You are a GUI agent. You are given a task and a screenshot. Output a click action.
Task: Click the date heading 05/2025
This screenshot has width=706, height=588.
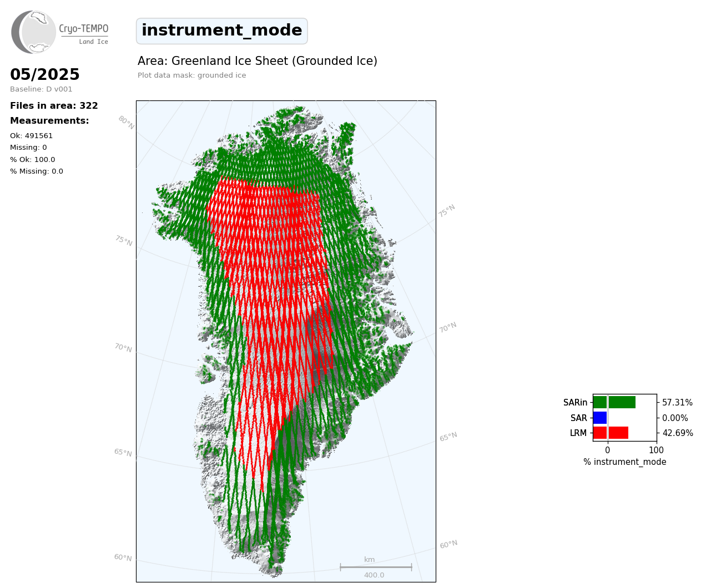[45, 75]
